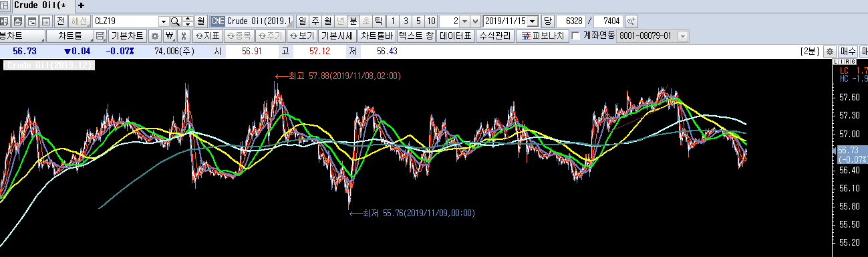868x257 pixels.
Task: Click the Crude Oil(2019.12) chart title label
Action: coord(49,65)
